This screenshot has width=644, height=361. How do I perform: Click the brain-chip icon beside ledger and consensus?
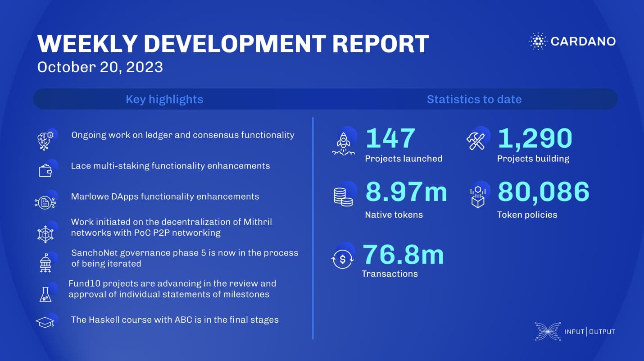47,140
